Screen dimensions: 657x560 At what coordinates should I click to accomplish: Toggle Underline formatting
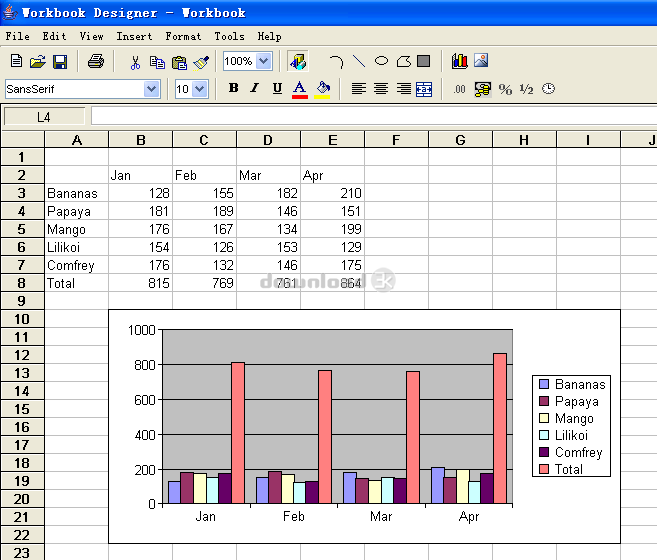pos(277,88)
